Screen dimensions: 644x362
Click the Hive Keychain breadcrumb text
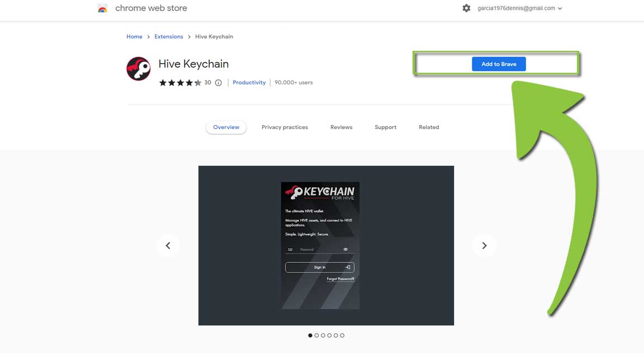click(214, 36)
